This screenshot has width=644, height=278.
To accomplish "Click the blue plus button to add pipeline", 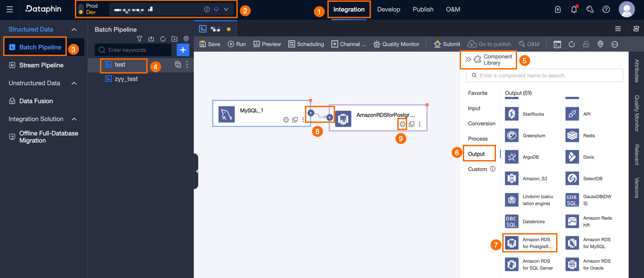I will click(x=183, y=50).
